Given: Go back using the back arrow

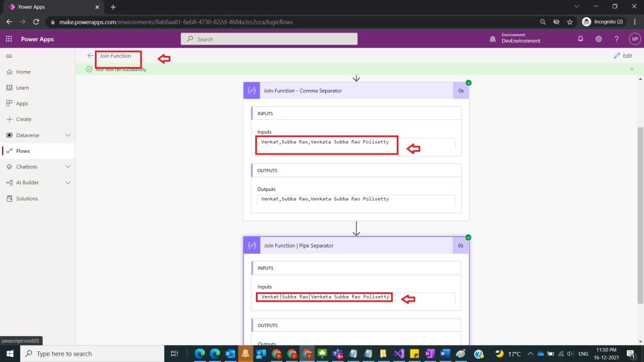Looking at the screenshot, I should click(90, 56).
